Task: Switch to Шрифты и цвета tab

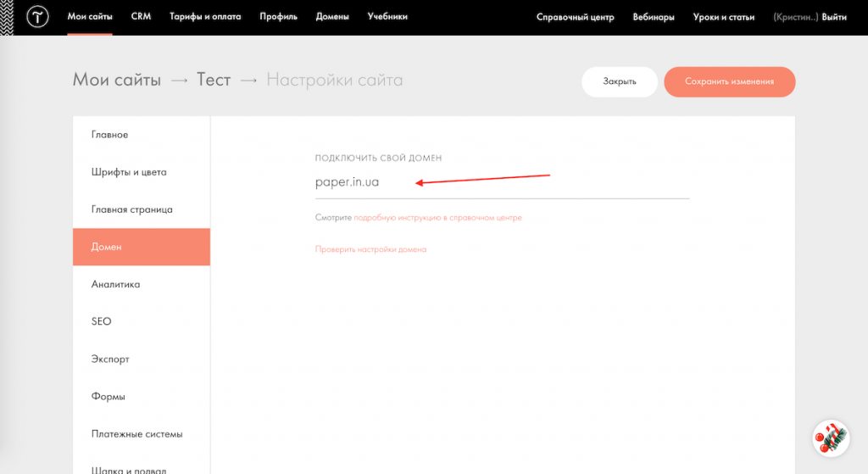Action: click(x=129, y=172)
